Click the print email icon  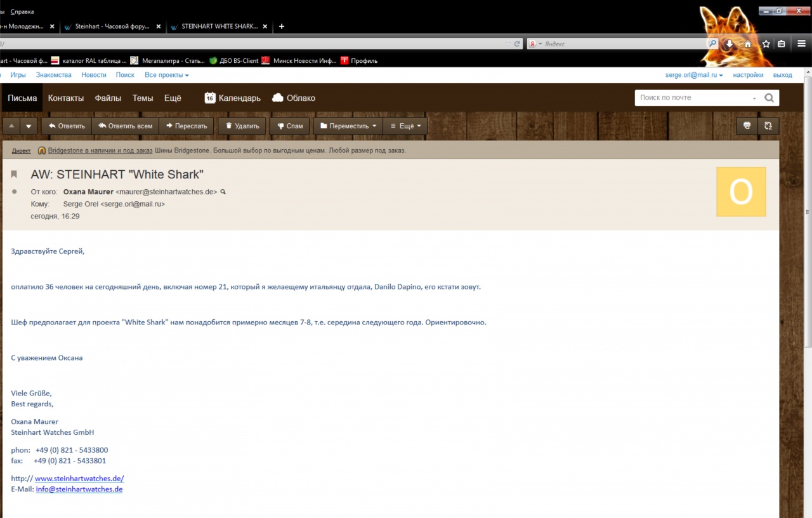(x=747, y=126)
